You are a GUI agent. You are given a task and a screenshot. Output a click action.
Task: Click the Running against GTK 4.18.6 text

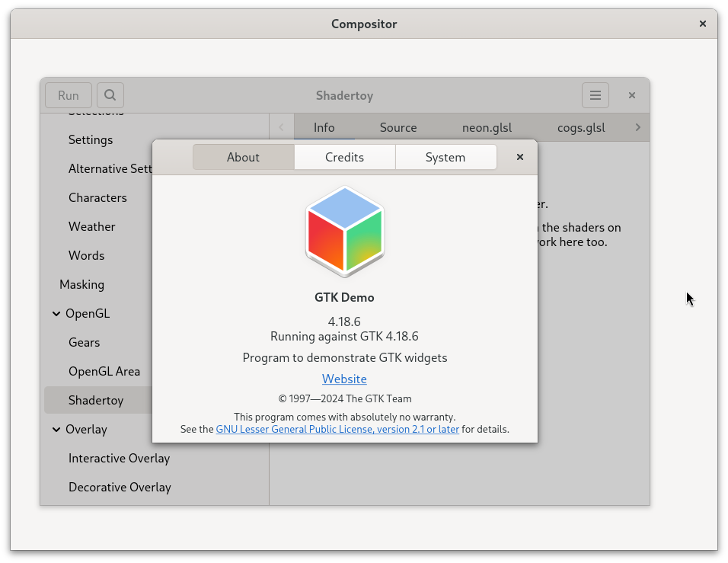coord(344,336)
